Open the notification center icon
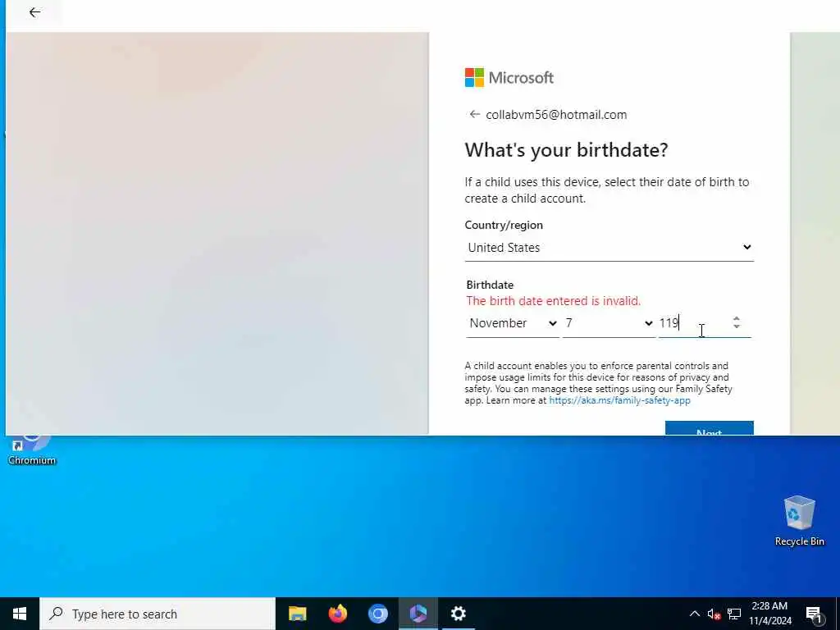 (x=815, y=615)
